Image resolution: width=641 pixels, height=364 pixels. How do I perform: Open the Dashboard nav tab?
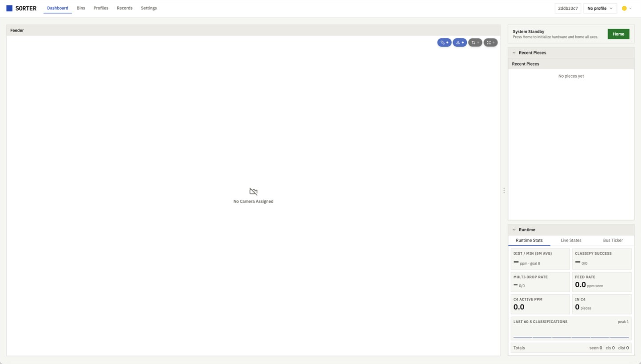[58, 8]
